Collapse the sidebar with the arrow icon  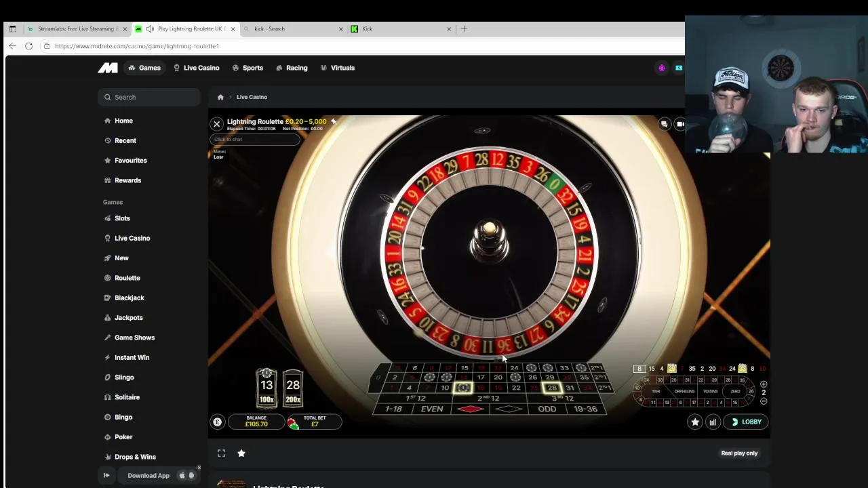(106, 476)
